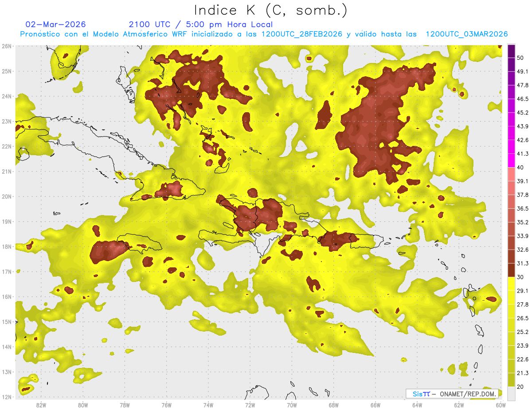Click colorbar label "26.5"

(x=523, y=318)
